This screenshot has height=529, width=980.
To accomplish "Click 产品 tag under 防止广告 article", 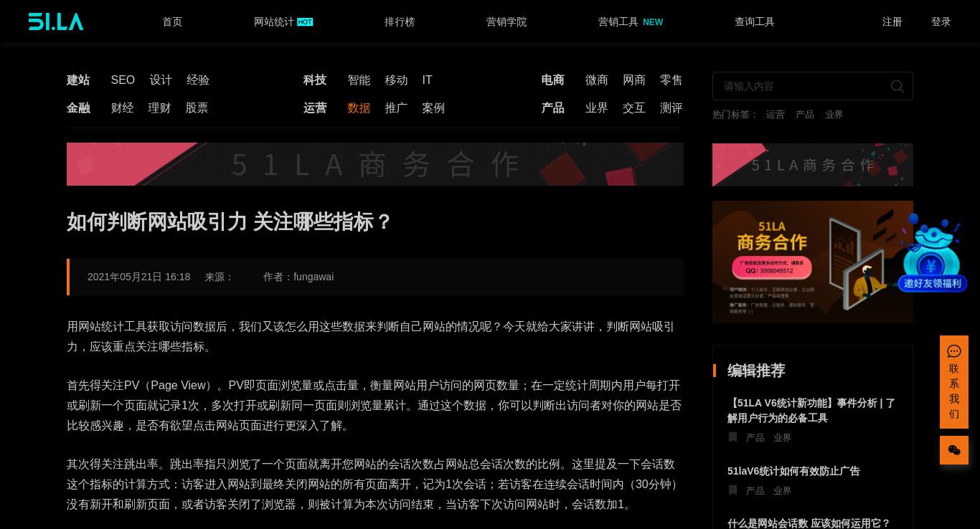I will 755,491.
